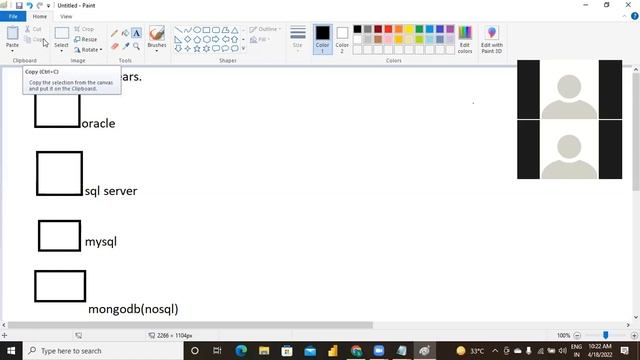The width and height of the screenshot is (640, 360).
Task: Open Microsoft Edge from taskbar
Action: pos(241,351)
